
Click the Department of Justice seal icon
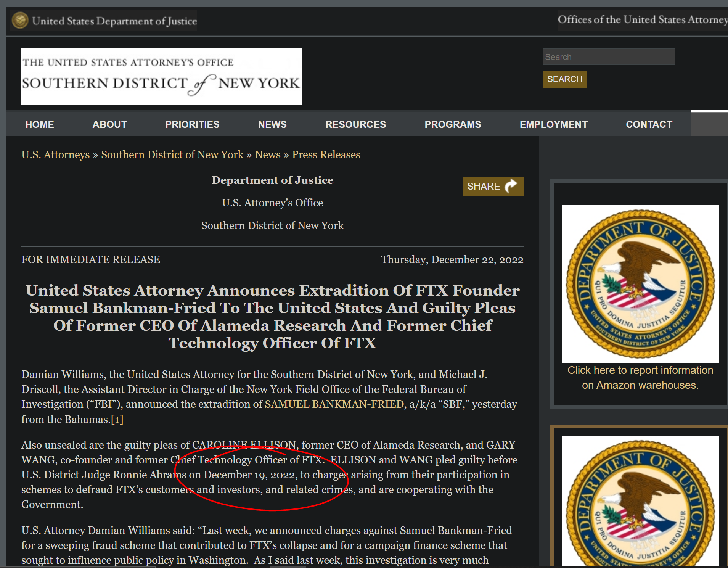click(x=20, y=20)
